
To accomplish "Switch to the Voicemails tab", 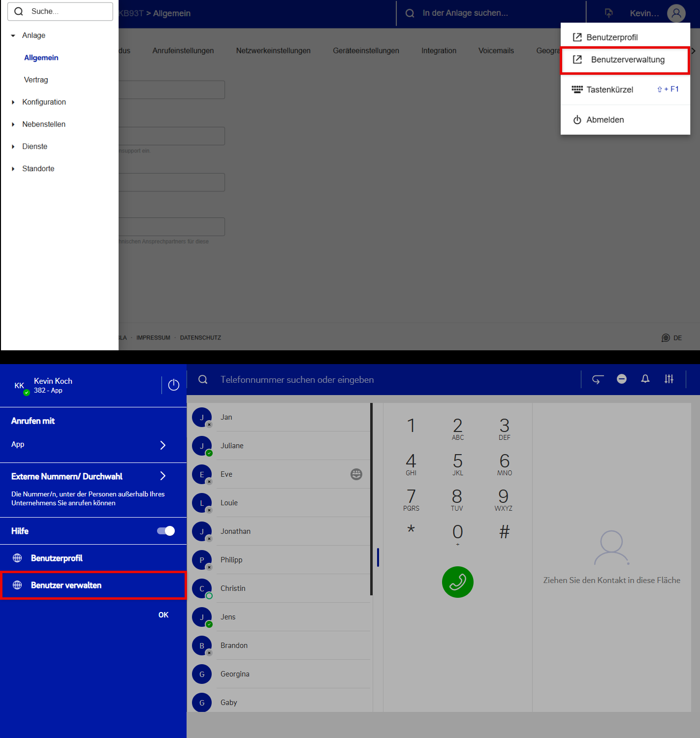I will pos(496,51).
